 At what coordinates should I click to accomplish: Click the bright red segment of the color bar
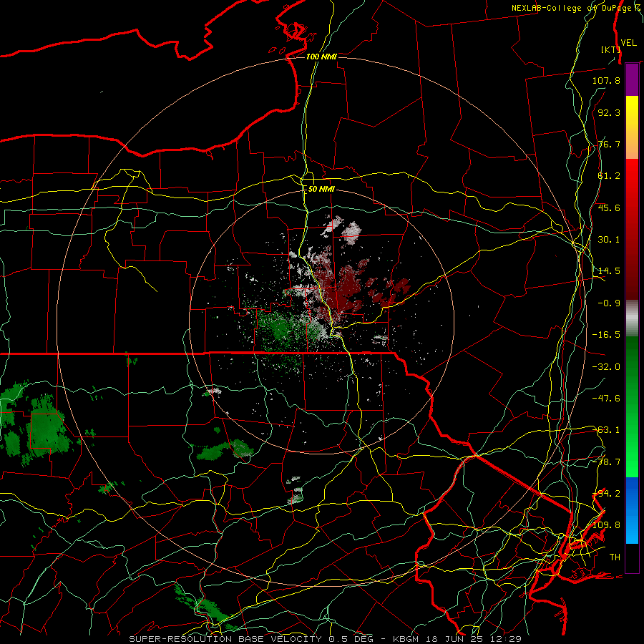click(632, 229)
